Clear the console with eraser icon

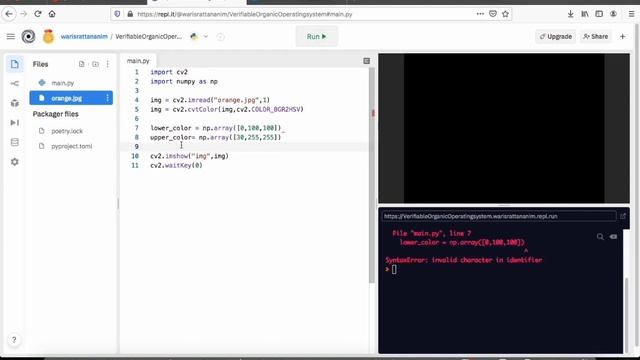pos(613,237)
